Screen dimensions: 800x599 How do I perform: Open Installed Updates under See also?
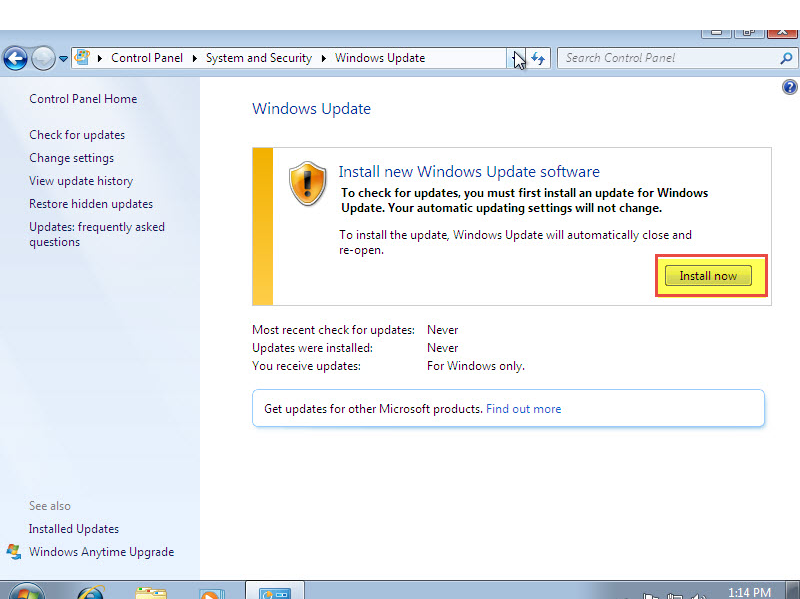tap(74, 529)
